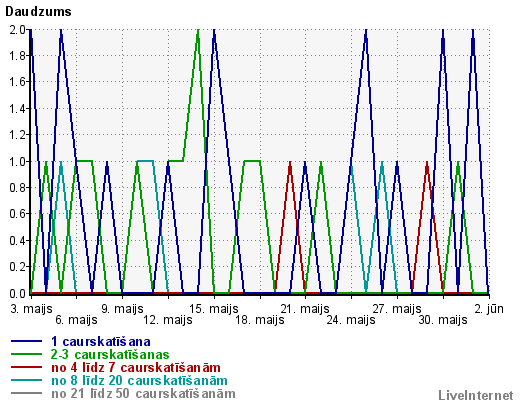Click the '24. maijs' axis date

351,320
